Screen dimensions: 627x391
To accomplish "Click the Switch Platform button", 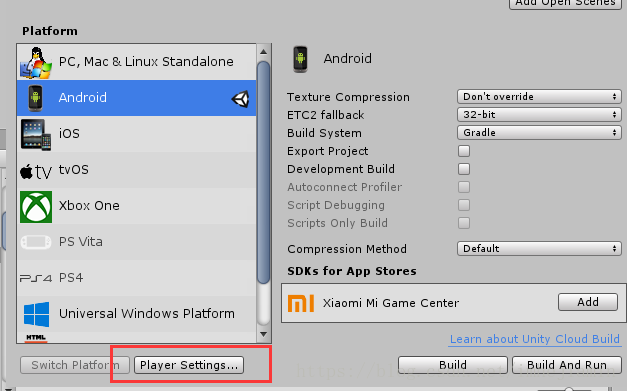I will pos(75,365).
